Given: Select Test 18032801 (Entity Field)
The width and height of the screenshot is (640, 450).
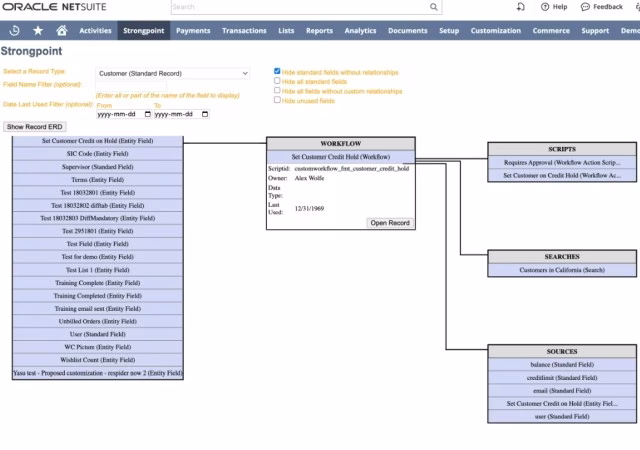Looking at the screenshot, I should click(98, 193).
